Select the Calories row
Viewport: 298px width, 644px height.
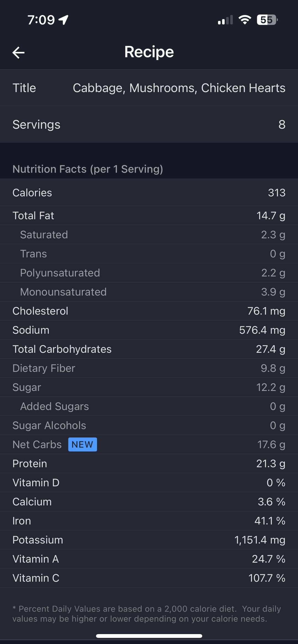(149, 193)
